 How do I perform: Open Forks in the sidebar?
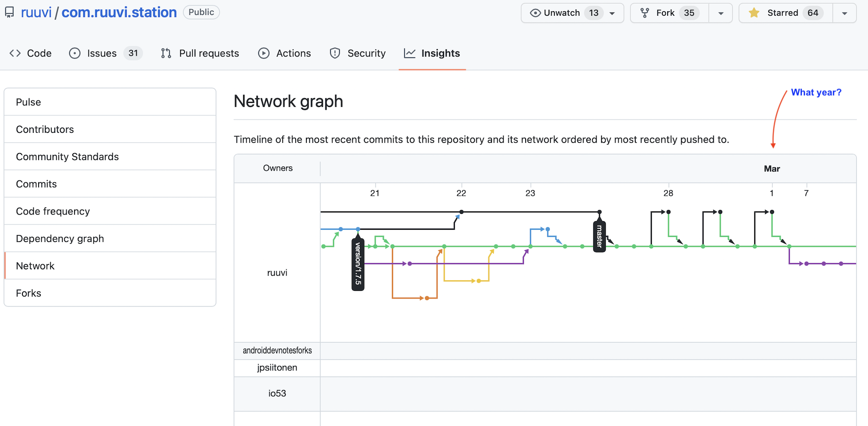110,293
